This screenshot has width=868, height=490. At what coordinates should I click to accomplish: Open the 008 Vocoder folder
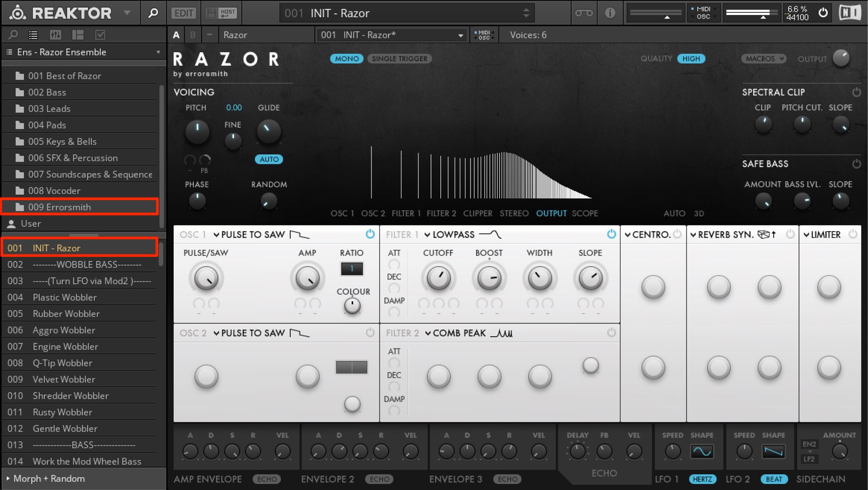click(80, 191)
